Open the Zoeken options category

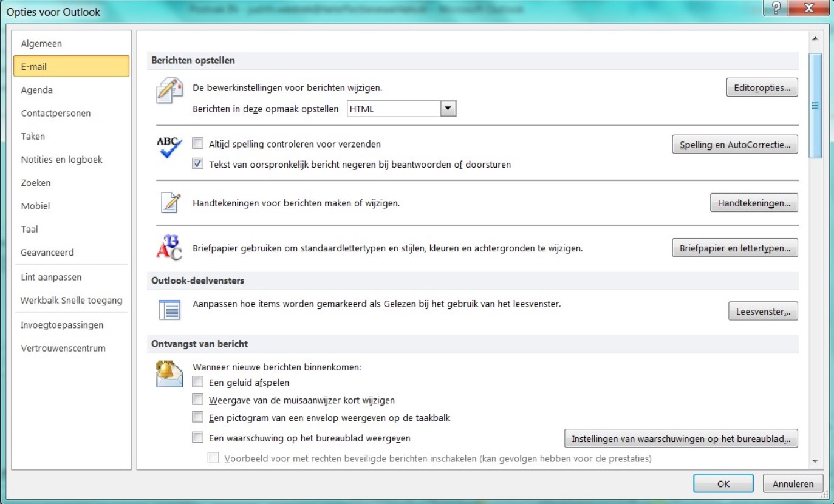72,183
